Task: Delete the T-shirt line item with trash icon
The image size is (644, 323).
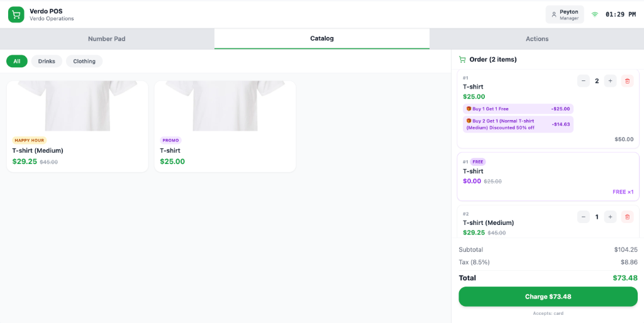Action: pyautogui.click(x=627, y=81)
